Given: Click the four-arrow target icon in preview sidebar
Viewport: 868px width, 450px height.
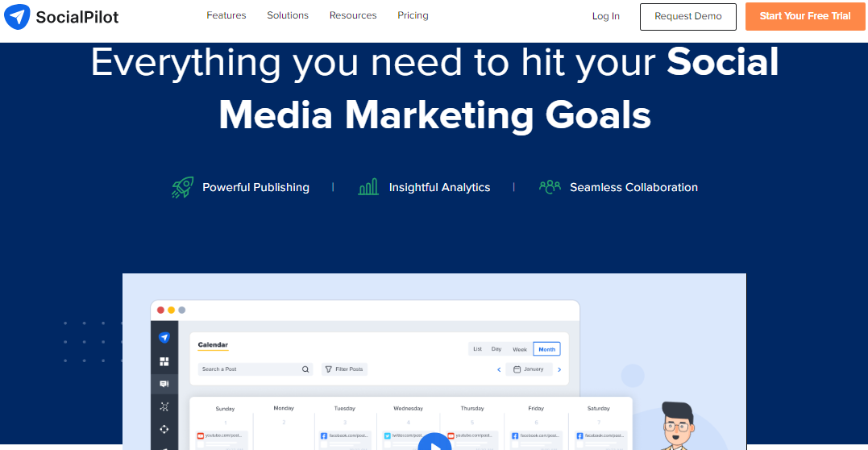Looking at the screenshot, I should coord(164,429).
